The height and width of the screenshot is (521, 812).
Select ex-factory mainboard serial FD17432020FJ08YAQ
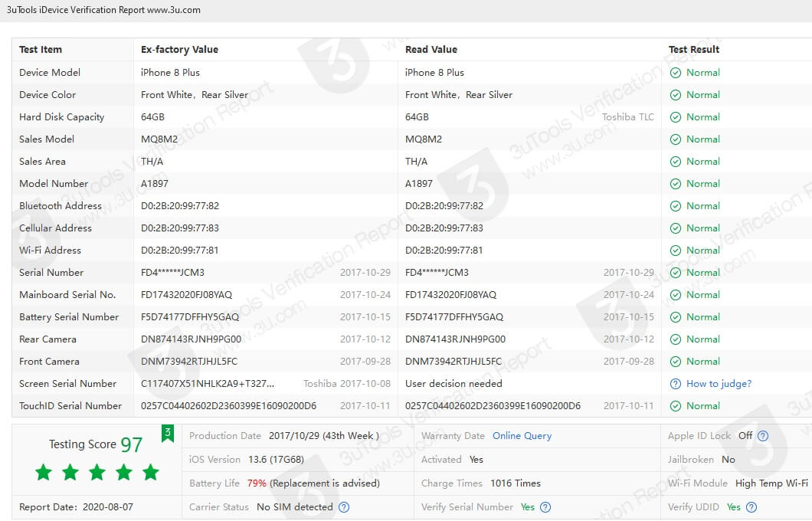click(x=186, y=295)
